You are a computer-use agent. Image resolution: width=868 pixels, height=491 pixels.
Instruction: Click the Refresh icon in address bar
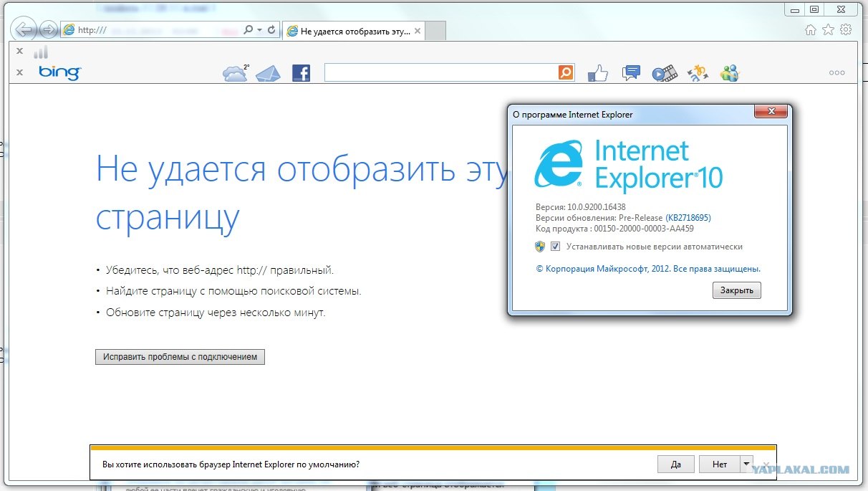point(271,30)
